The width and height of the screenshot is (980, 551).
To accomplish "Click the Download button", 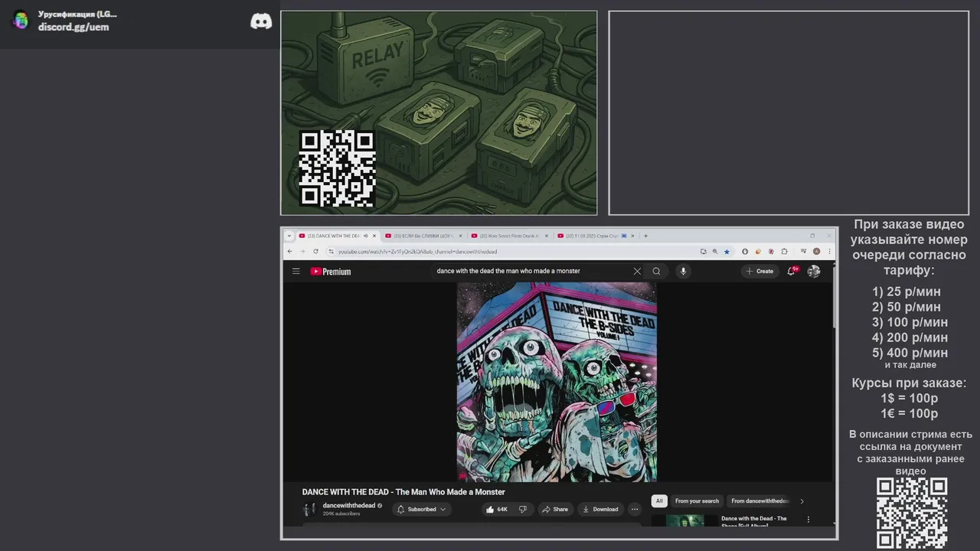I will [600, 509].
